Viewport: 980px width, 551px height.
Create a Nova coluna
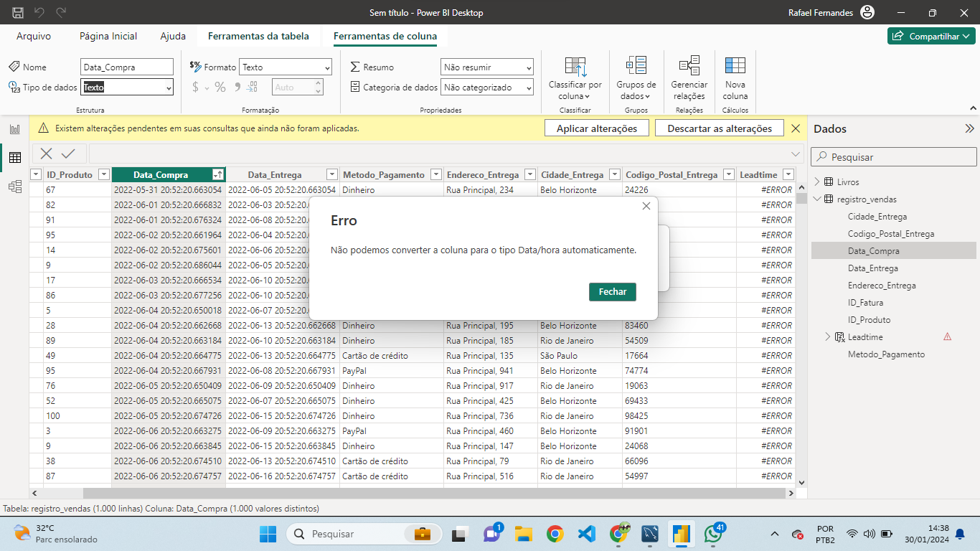[735, 79]
